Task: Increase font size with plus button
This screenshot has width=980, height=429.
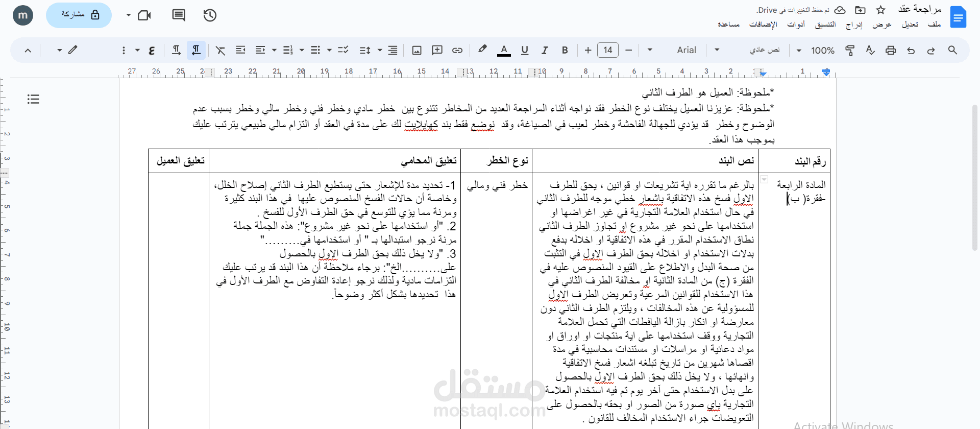Action: pyautogui.click(x=588, y=50)
